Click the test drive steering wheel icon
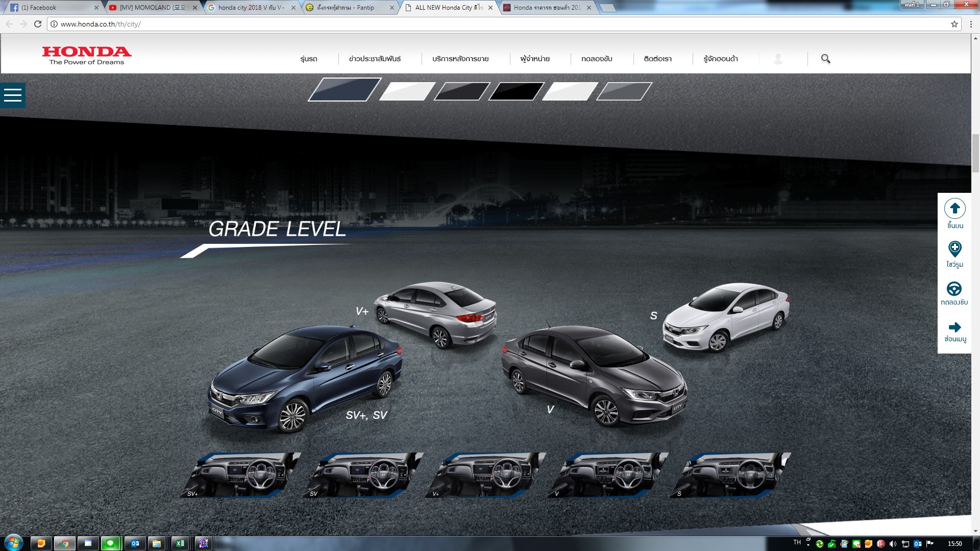 click(954, 289)
